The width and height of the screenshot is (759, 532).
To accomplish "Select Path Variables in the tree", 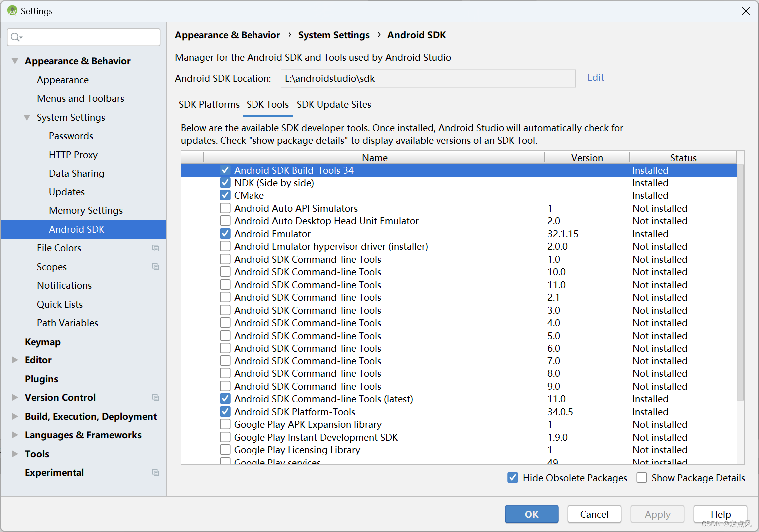I will coord(67,323).
